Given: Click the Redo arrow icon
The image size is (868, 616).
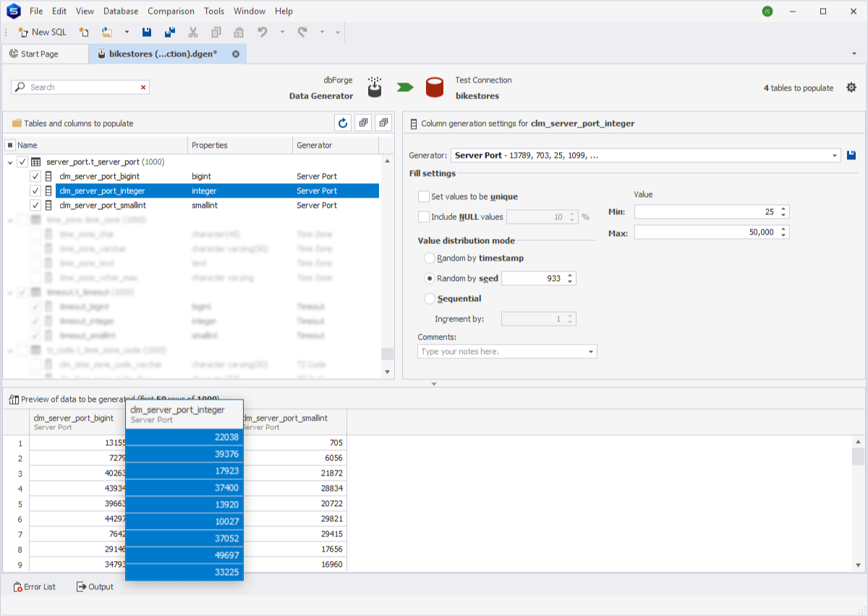Looking at the screenshot, I should point(302,32).
